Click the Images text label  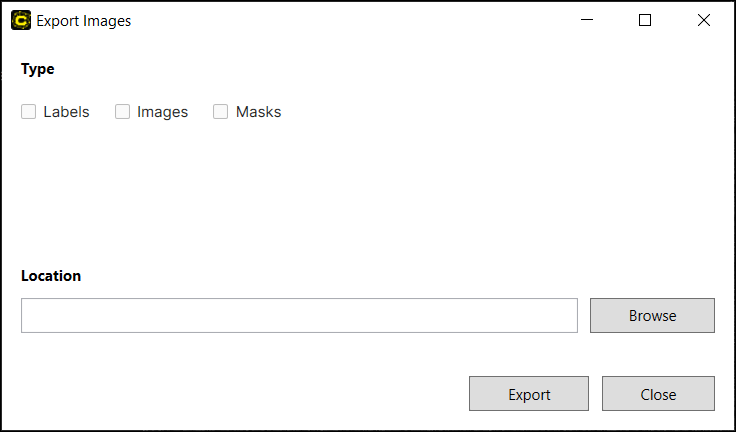point(162,112)
